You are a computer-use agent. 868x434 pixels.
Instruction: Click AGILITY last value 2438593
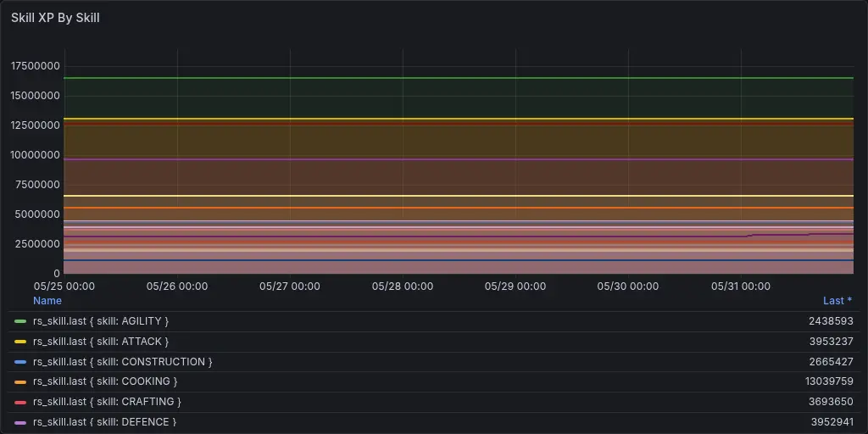click(831, 321)
